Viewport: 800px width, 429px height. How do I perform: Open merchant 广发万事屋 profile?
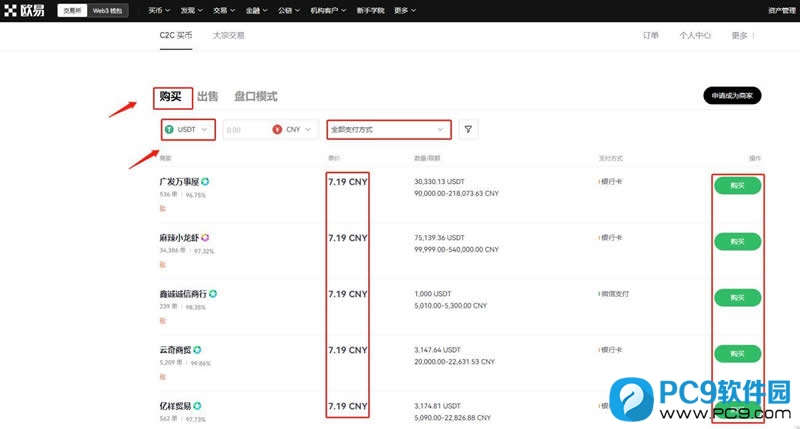(179, 182)
